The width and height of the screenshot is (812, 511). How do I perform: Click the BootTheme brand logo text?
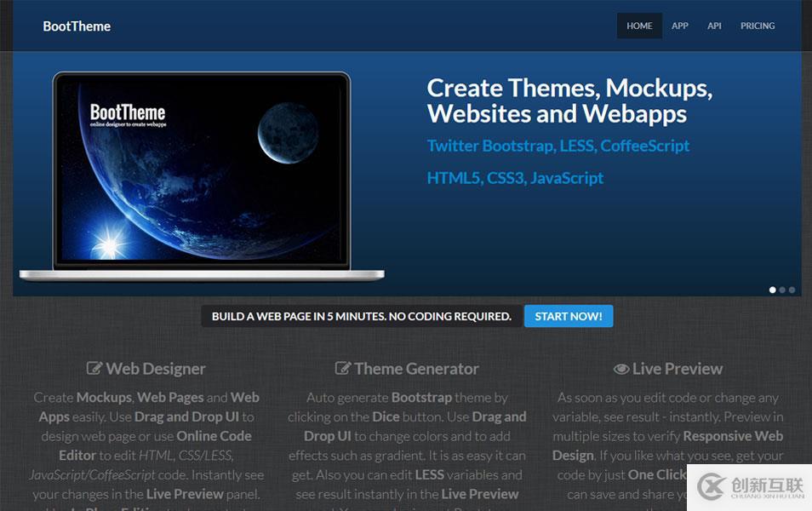[x=77, y=26]
